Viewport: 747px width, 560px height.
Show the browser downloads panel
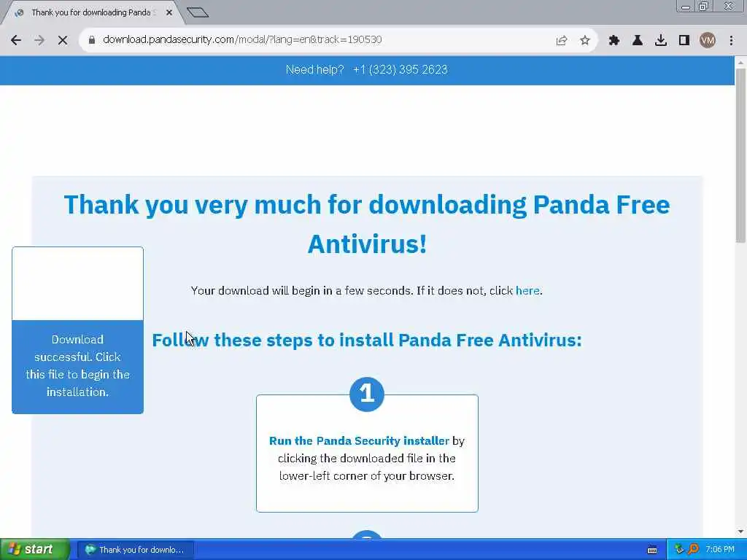(x=661, y=41)
